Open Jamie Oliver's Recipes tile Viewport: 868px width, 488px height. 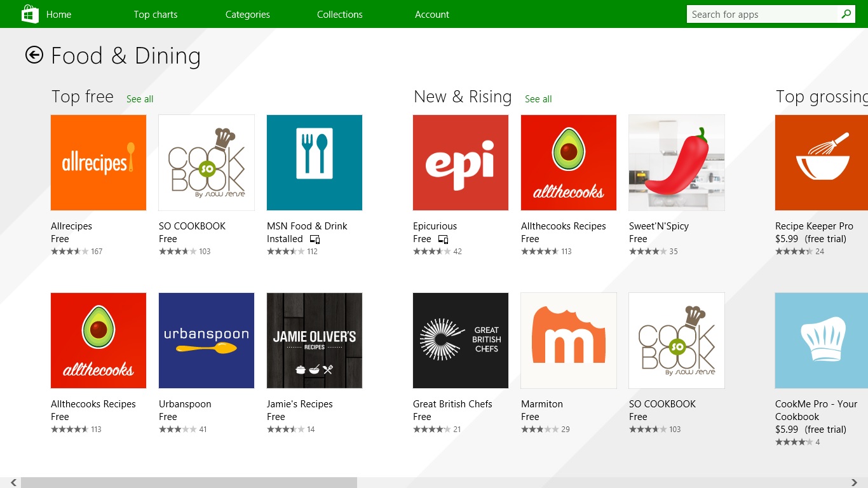click(x=315, y=341)
